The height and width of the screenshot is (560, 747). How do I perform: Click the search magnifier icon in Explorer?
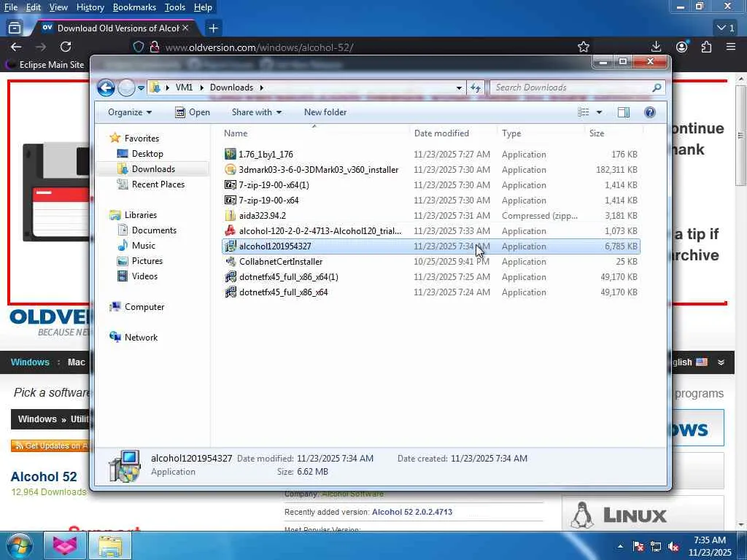point(657,87)
